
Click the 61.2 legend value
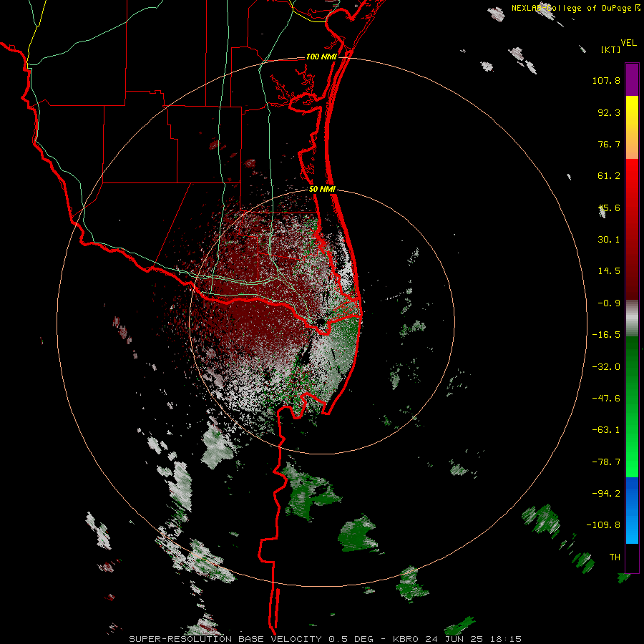609,176
